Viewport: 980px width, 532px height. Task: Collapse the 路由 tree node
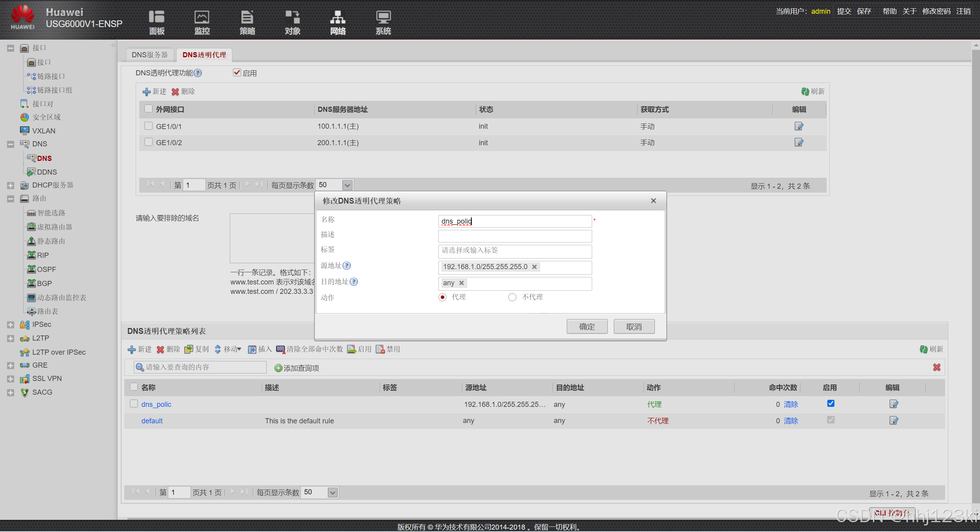pyautogui.click(x=11, y=199)
